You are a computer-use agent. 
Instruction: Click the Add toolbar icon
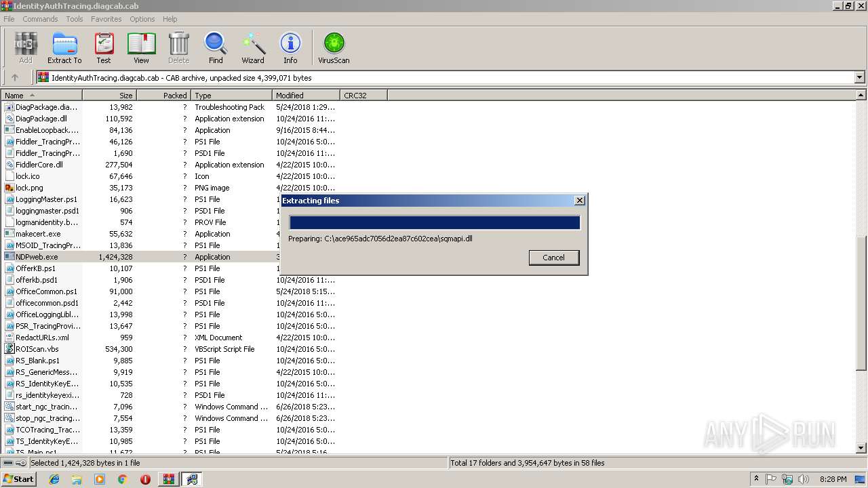click(26, 47)
